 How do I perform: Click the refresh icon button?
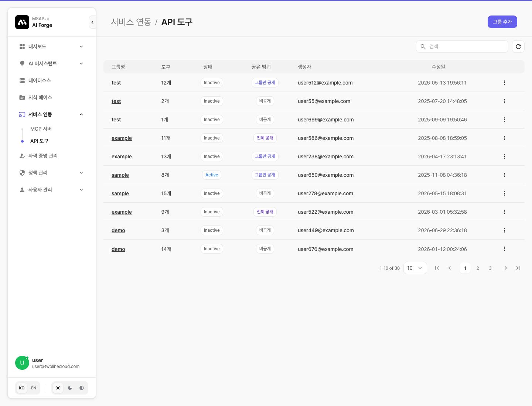tap(518, 47)
